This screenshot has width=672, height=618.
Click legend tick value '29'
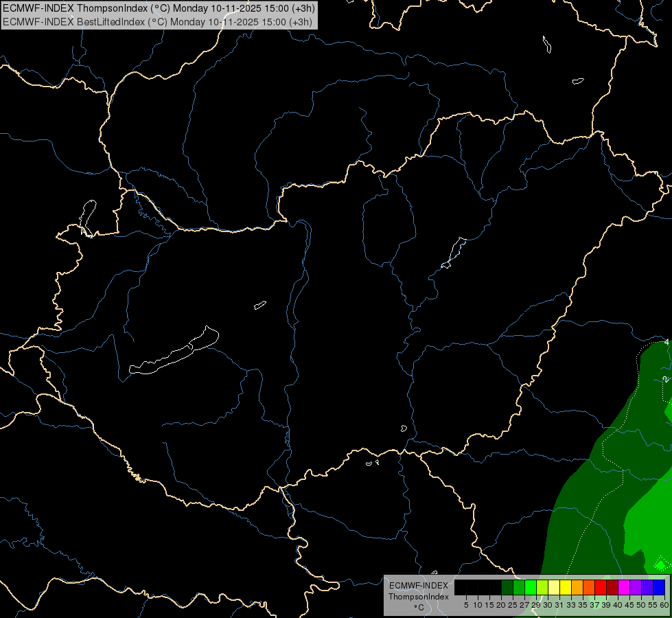coord(536,605)
